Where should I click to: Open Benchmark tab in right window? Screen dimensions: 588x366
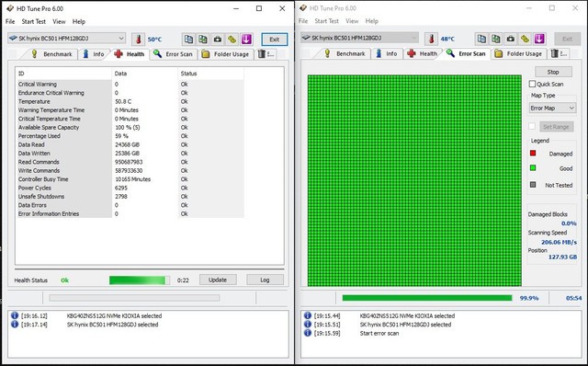345,53
